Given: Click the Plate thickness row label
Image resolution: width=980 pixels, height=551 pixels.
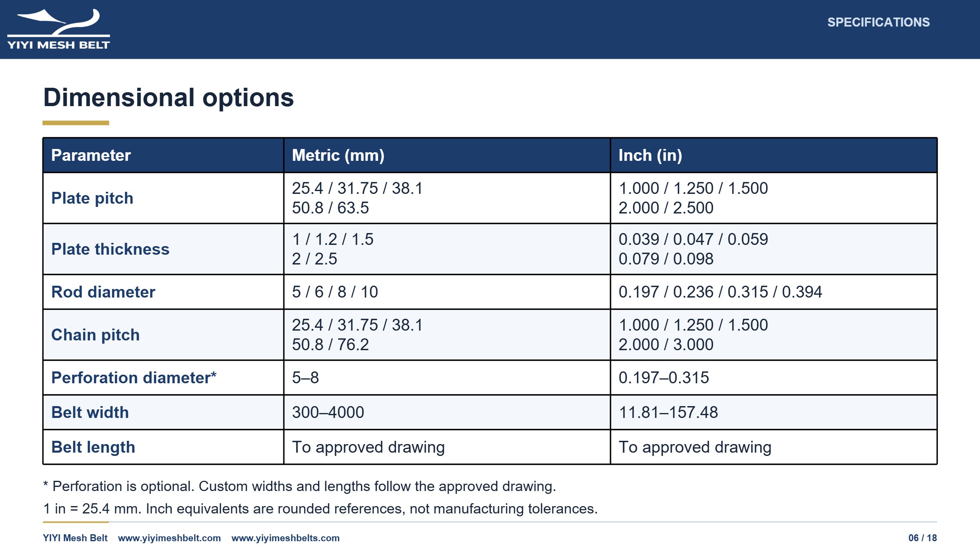Looking at the screenshot, I should [110, 249].
